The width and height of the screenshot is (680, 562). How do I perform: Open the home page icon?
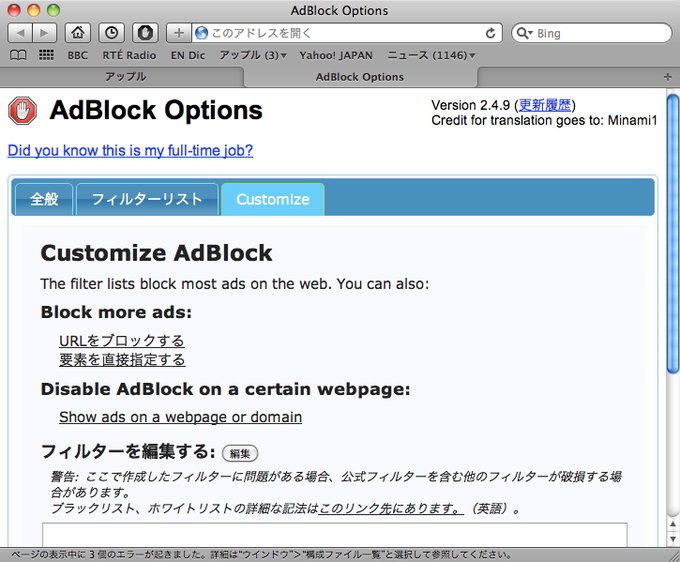click(78, 33)
